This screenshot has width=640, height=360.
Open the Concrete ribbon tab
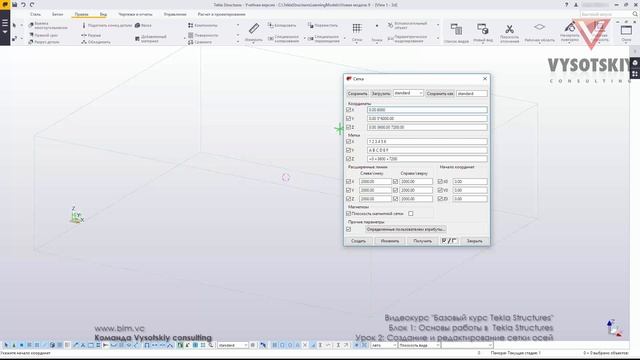pyautogui.click(x=58, y=14)
